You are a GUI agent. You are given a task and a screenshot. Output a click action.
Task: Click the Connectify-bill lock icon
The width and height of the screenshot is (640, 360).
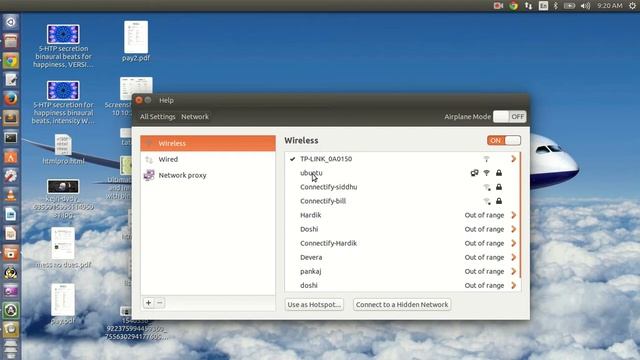tap(499, 201)
